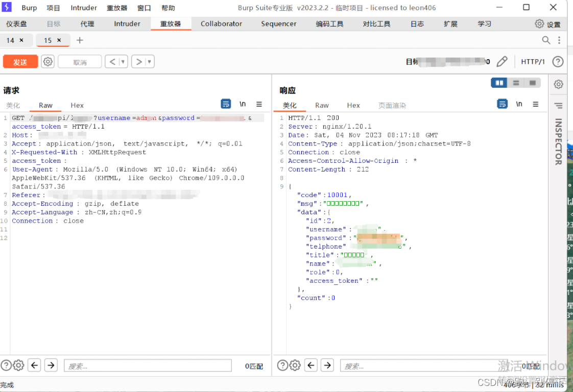
Task: Jump to previous response search match
Action: pyautogui.click(x=311, y=365)
